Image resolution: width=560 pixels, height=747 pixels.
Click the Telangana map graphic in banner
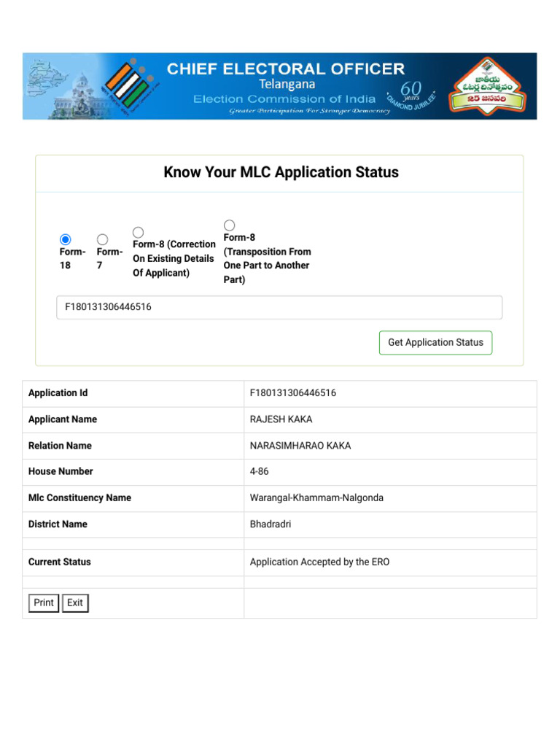point(47,79)
